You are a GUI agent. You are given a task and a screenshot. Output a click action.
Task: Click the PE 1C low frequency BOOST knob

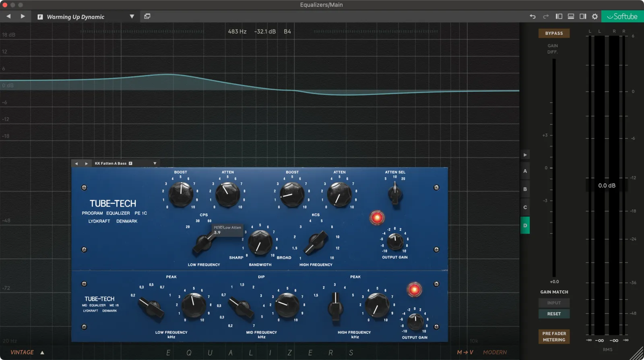181,194
